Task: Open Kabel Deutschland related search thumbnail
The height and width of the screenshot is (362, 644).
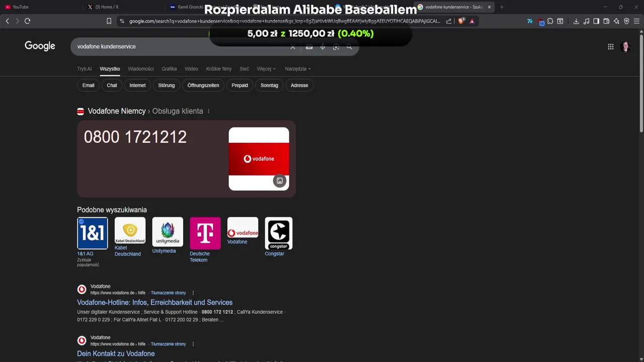Action: [130, 230]
